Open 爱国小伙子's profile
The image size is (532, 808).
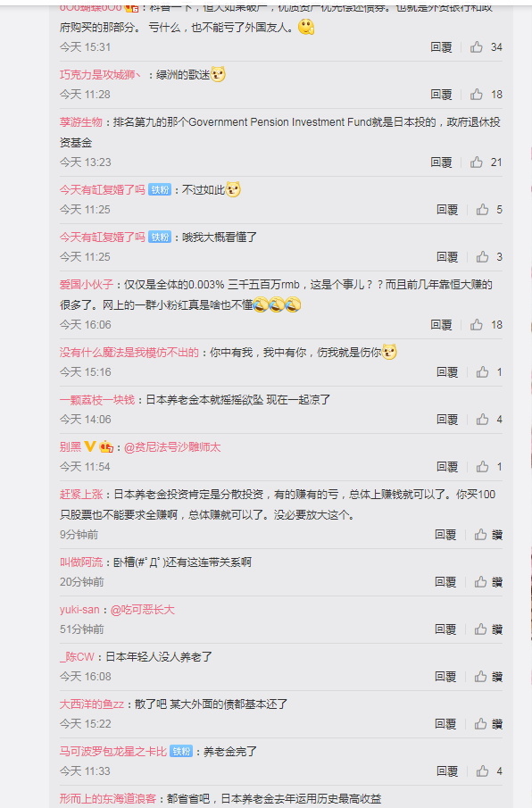tap(86, 285)
